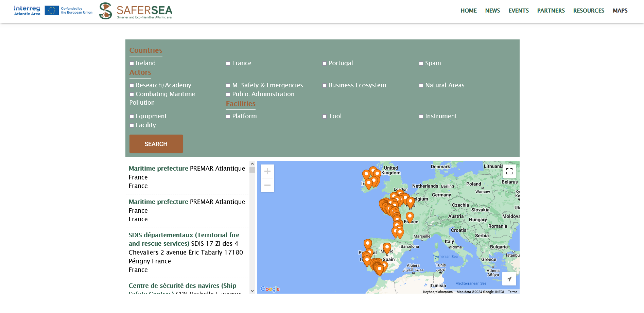This screenshot has height=313, width=644.
Task: Zoom in on the map
Action: coord(267,172)
